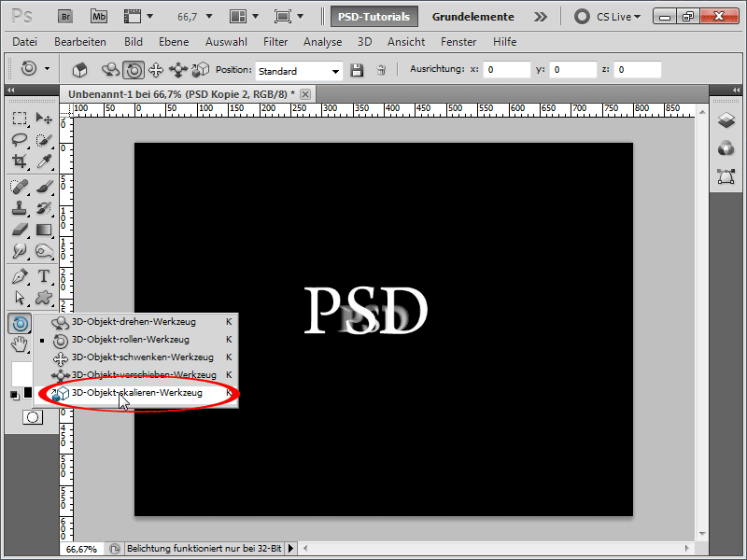Choose the Dodge tool
This screenshot has height=560, width=747.
click(44, 251)
